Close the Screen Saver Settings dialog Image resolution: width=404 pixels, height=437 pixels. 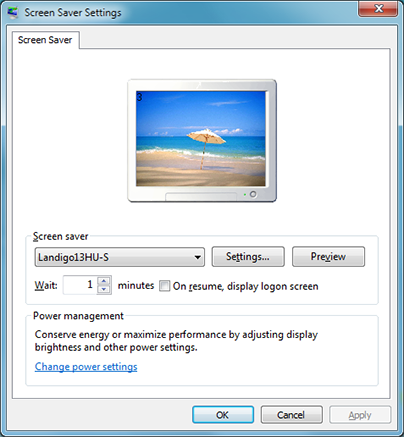coord(378,9)
